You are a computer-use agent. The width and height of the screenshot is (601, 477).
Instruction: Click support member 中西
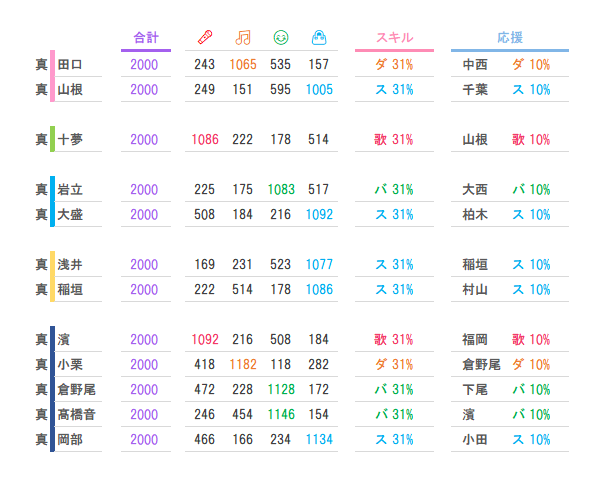pos(475,64)
